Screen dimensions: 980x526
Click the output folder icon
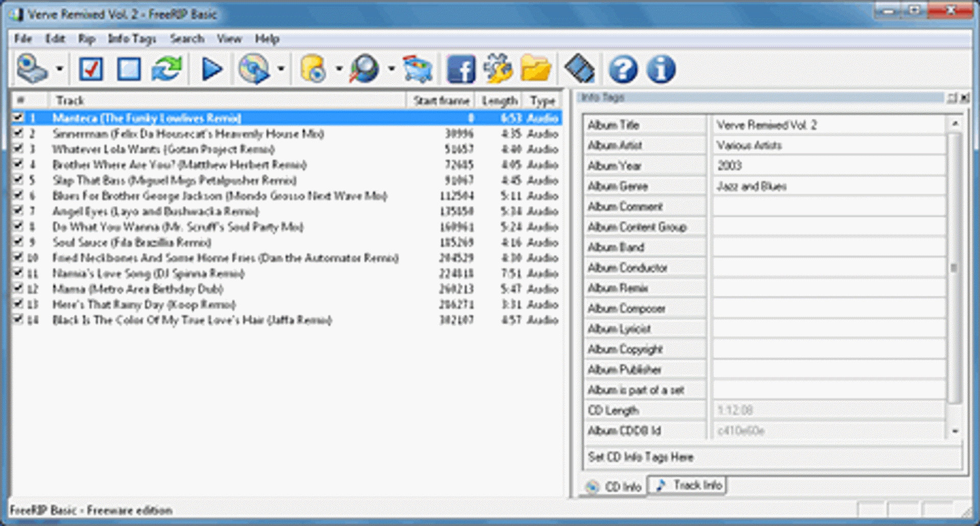pos(535,69)
